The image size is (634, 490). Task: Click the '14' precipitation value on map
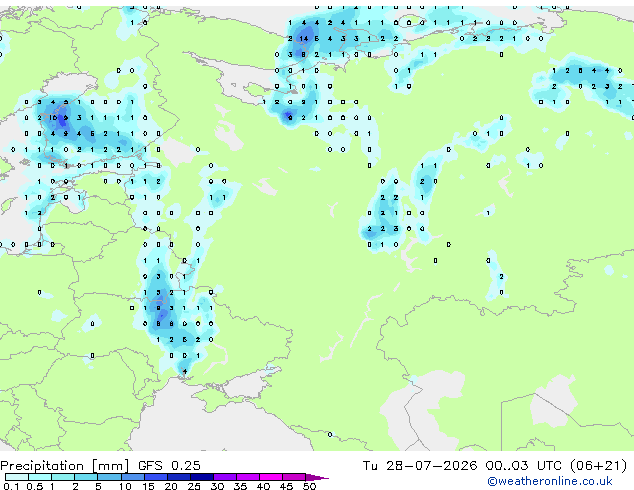coord(304,39)
